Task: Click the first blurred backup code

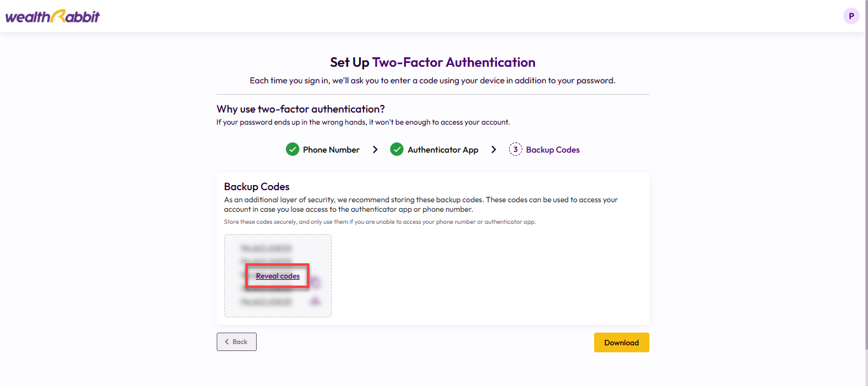Action: pos(266,248)
